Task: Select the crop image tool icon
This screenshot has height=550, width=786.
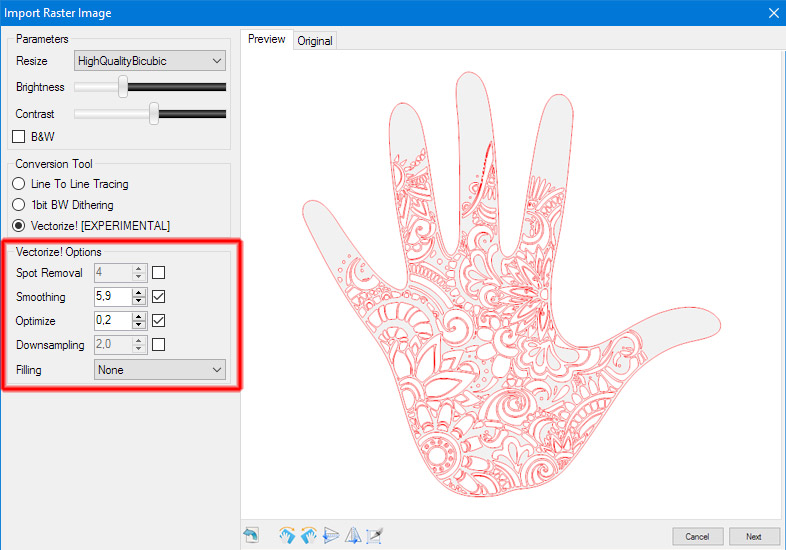Action: click(374, 535)
